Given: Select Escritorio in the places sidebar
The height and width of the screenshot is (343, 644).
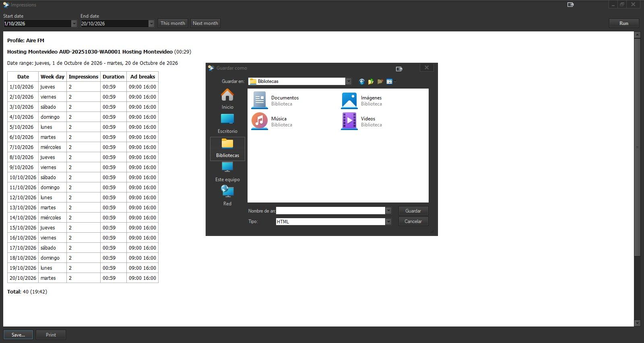Looking at the screenshot, I should (227, 124).
